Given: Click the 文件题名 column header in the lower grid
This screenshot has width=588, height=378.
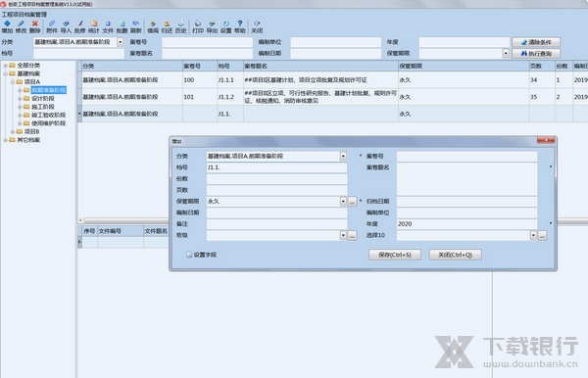Looking at the screenshot, I should coord(156,231).
